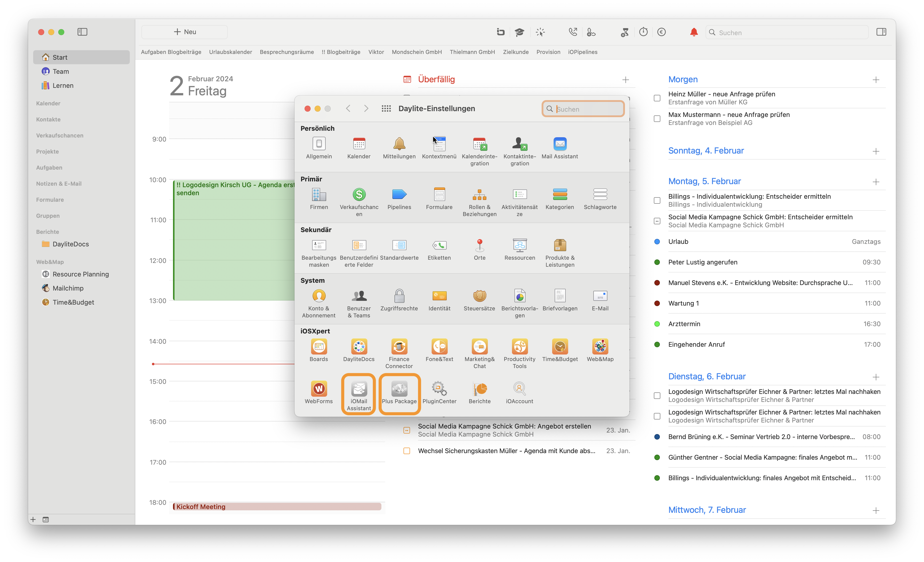Open the Kategorien preferences
924x562 pixels.
coord(560,198)
